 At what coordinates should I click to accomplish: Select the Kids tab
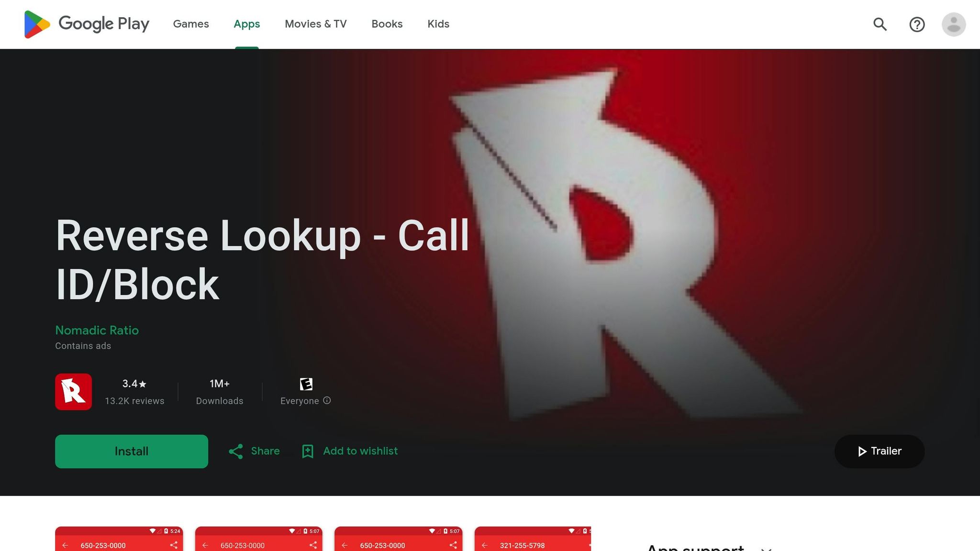tap(438, 24)
